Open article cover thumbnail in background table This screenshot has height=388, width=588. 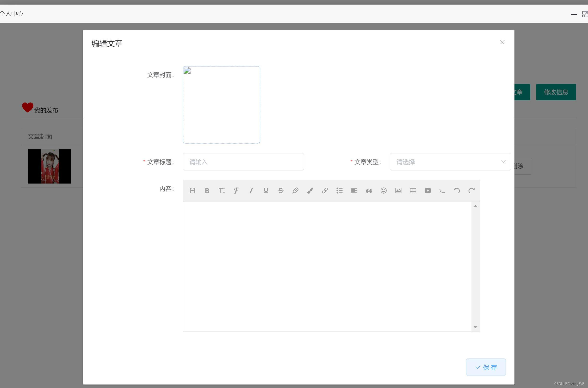(x=50, y=166)
